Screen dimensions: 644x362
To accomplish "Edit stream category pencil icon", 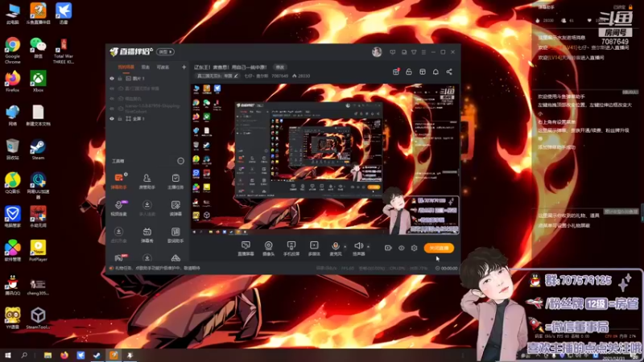I will tap(236, 76).
